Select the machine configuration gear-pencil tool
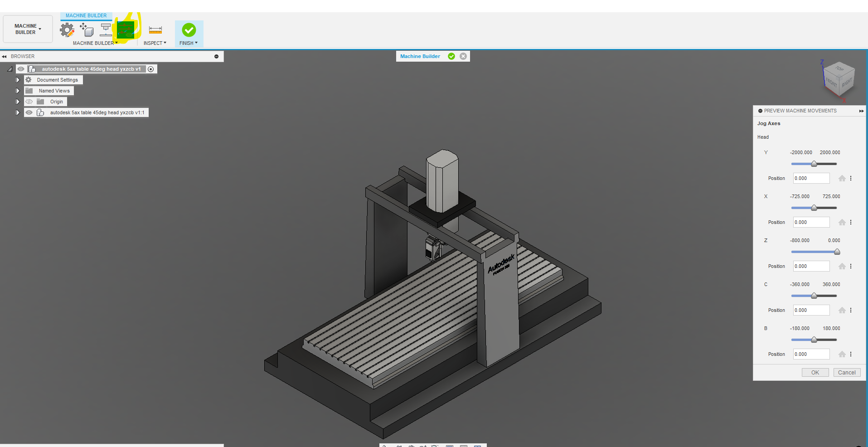 pos(67,29)
